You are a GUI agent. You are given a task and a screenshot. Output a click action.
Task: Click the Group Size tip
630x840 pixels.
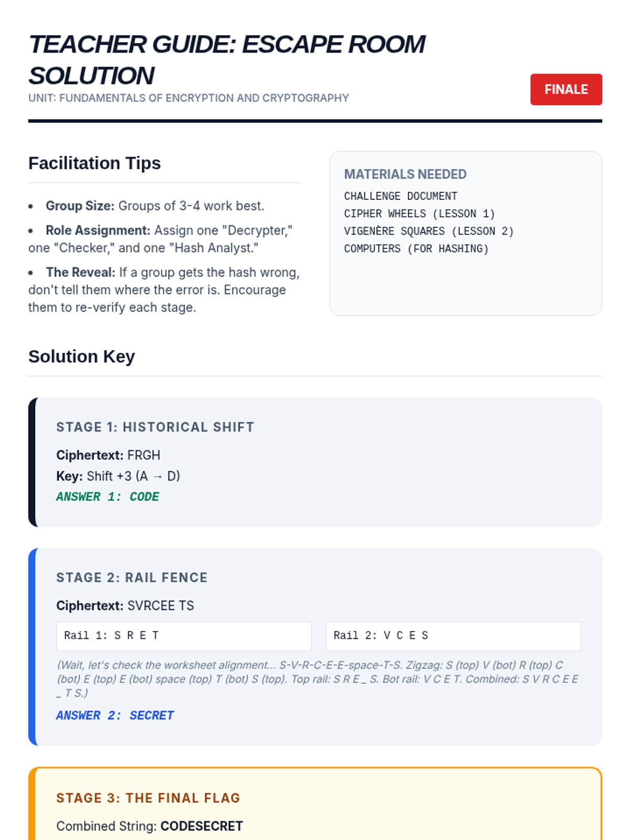(x=155, y=206)
